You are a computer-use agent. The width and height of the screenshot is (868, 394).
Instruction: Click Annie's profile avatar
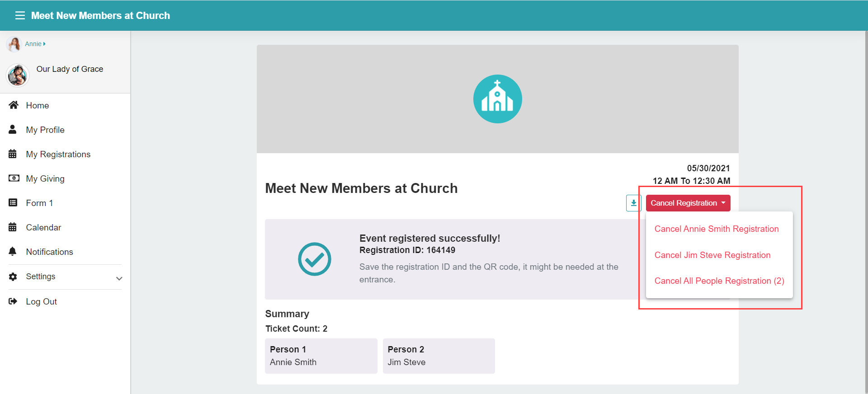click(x=14, y=44)
